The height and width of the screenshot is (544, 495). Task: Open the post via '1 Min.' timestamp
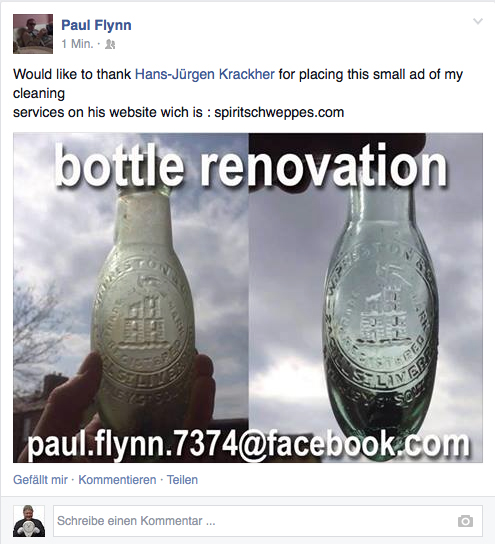77,44
